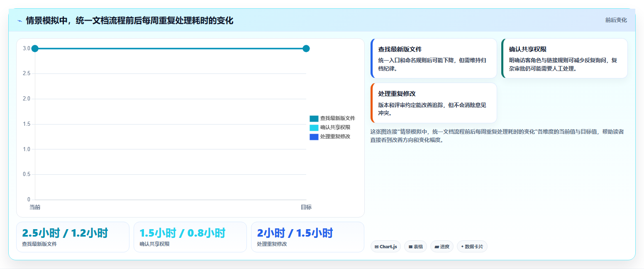Click the lightning icon beside the title
Viewport: 644px width, 269px height.
(x=20, y=20)
